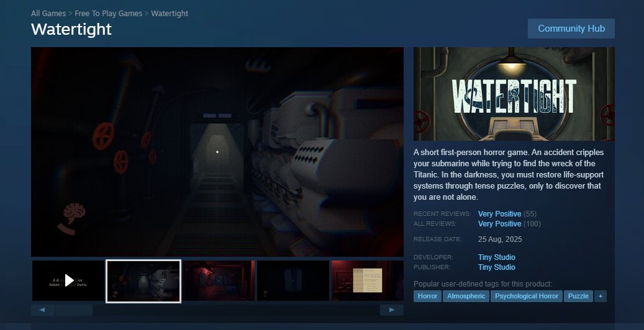
Task: Click the main game screenshot viewer
Action: 217,152
